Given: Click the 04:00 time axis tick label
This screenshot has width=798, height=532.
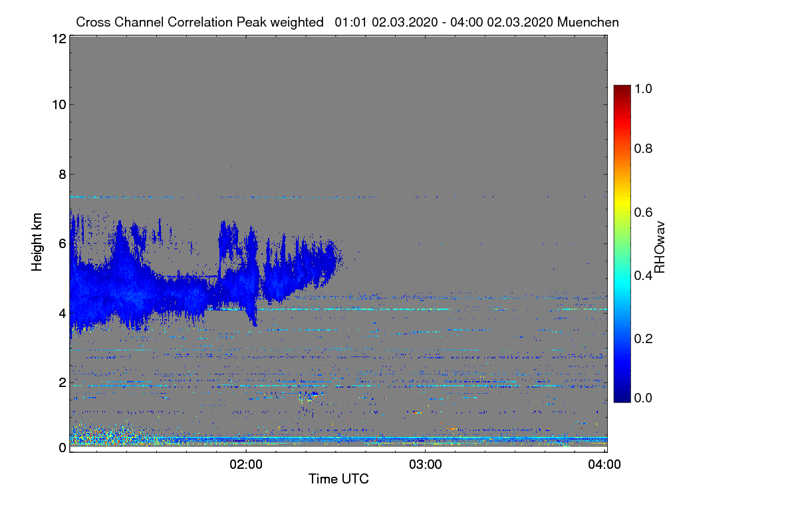Looking at the screenshot, I should 604,465.
